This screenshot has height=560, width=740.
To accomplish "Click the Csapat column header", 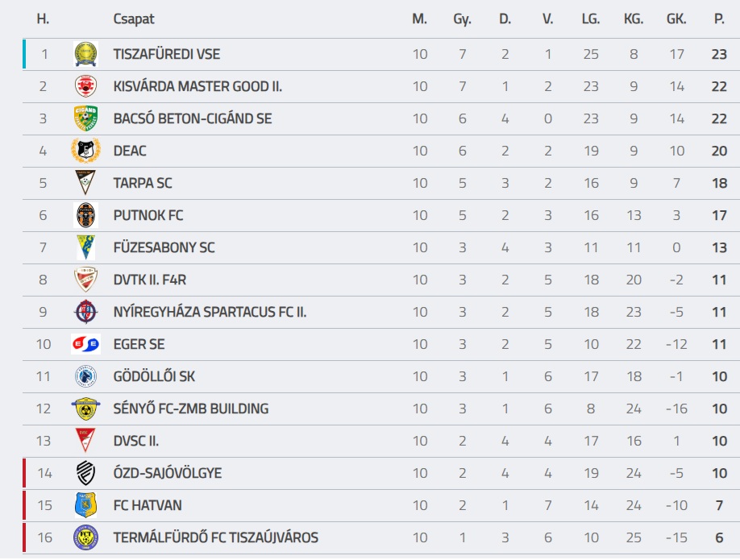I will (134, 19).
